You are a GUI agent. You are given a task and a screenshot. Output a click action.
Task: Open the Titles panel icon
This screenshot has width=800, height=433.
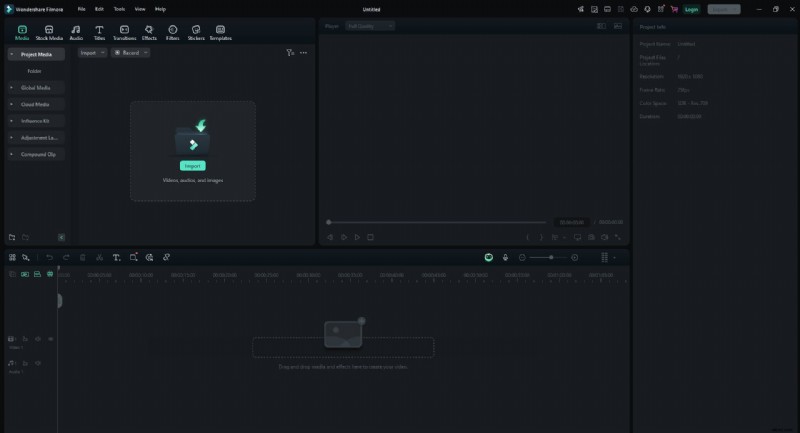click(x=99, y=32)
